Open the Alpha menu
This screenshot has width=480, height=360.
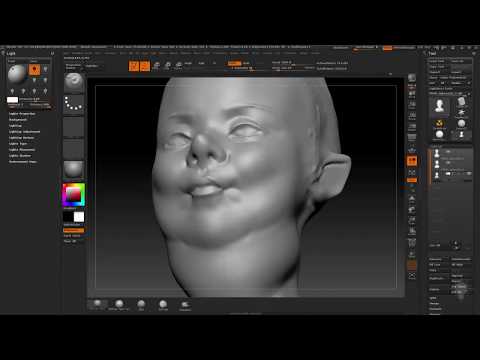pyautogui.click(x=67, y=53)
